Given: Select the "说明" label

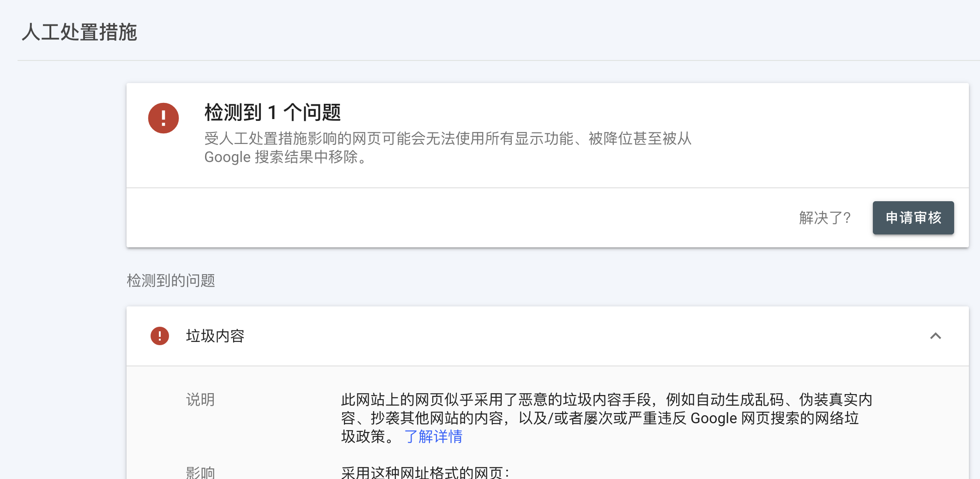Looking at the screenshot, I should [200, 400].
